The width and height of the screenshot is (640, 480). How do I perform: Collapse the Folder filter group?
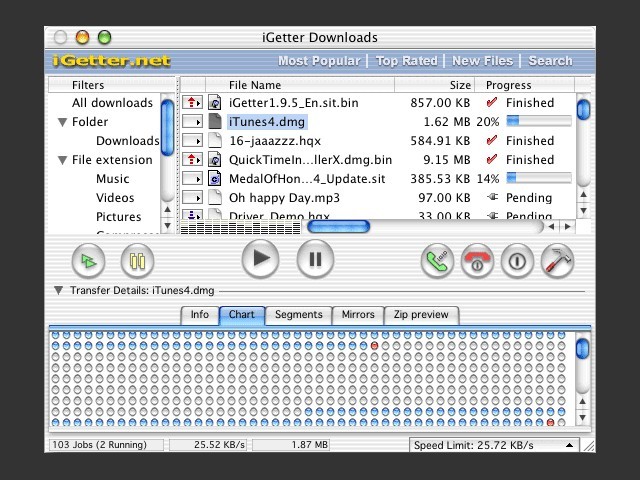(x=62, y=122)
